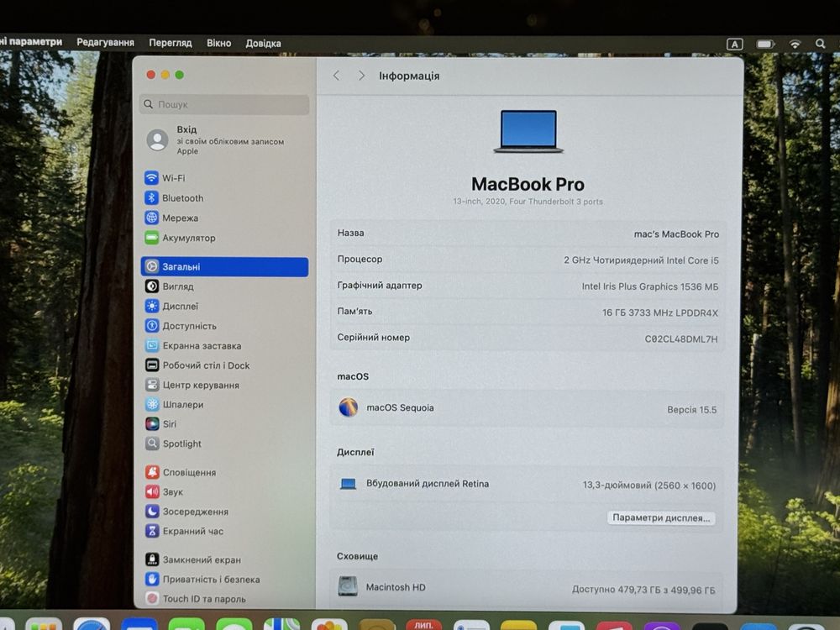This screenshot has height=630, width=840.
Task: Open the Перегляд menu
Action: click(171, 43)
